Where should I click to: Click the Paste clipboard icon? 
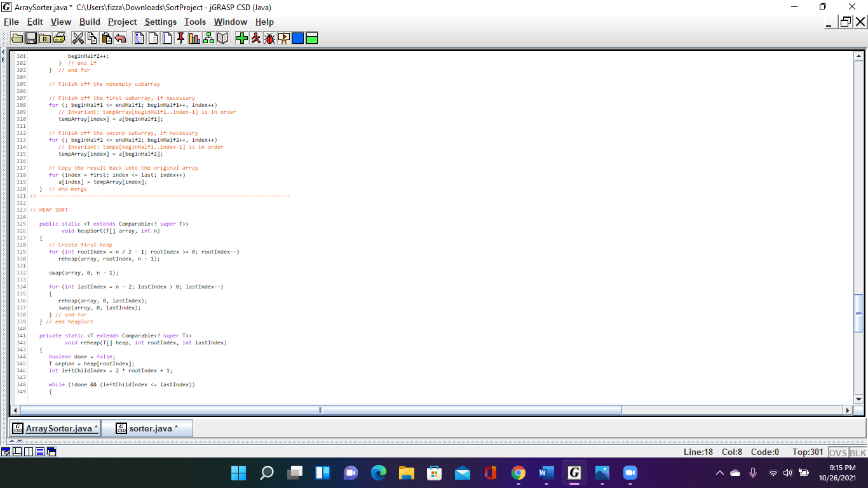click(x=106, y=38)
